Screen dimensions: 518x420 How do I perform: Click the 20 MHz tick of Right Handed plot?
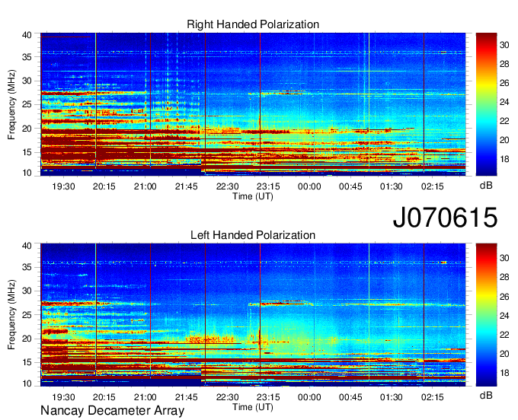click(27, 129)
